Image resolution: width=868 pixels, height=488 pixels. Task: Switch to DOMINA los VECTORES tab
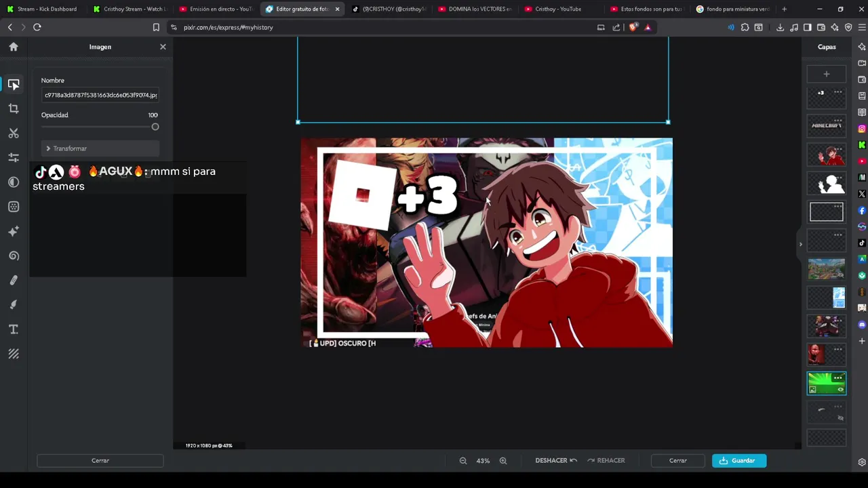click(x=475, y=9)
